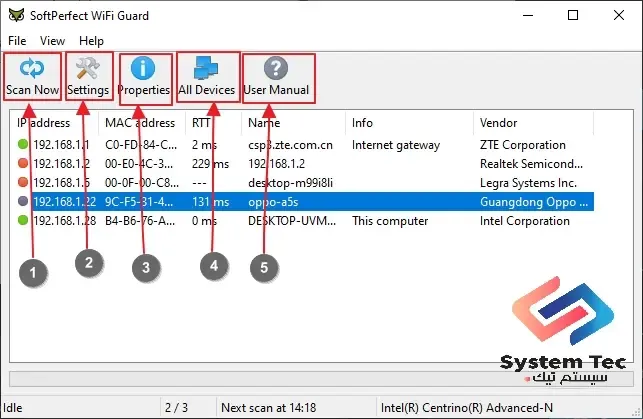Click the SoftPerfect WiFi Guard owl icon

click(16, 16)
